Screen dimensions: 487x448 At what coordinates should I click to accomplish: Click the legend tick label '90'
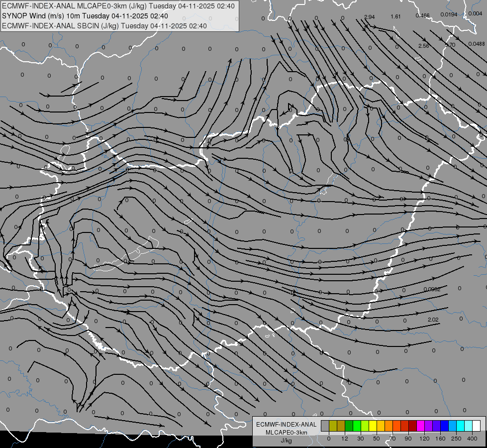pos(408,439)
